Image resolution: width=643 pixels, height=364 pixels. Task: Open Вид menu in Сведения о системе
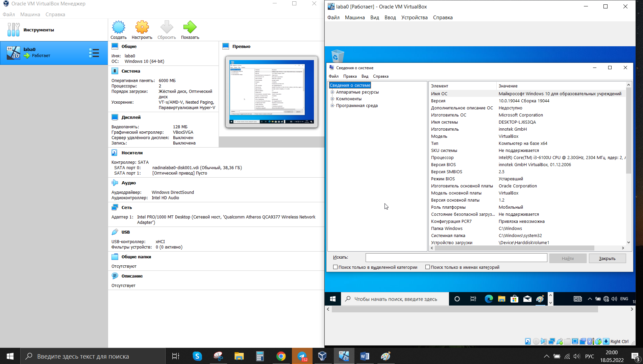[x=365, y=76]
